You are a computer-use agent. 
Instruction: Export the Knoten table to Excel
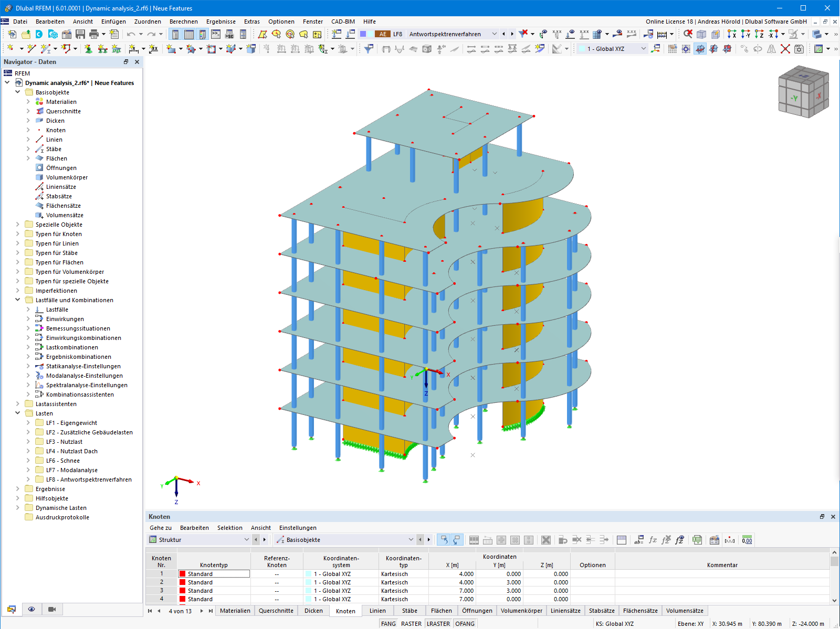697,540
